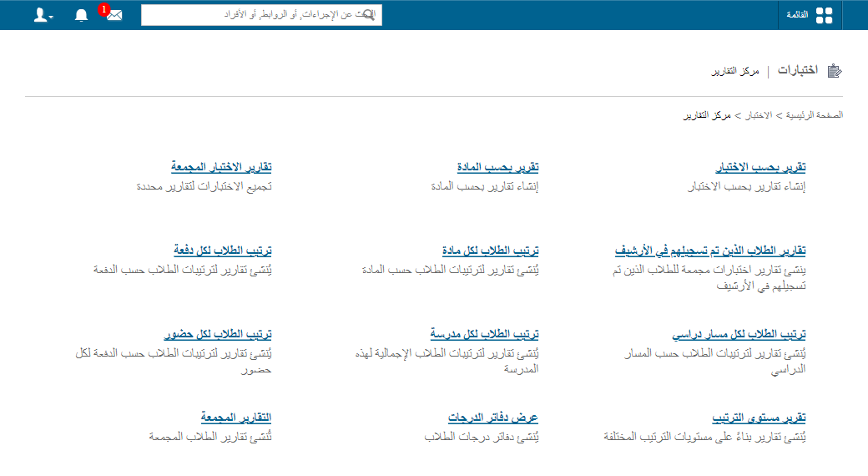Open ترتيب الطلاب لكل مدرسة link
Screen dimensions: 868x476
(x=484, y=334)
